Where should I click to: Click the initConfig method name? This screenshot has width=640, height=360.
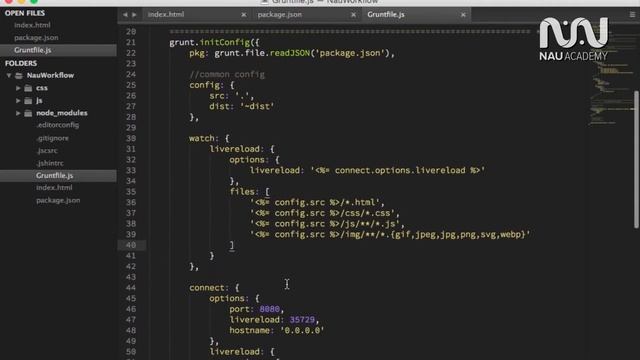pos(224,42)
